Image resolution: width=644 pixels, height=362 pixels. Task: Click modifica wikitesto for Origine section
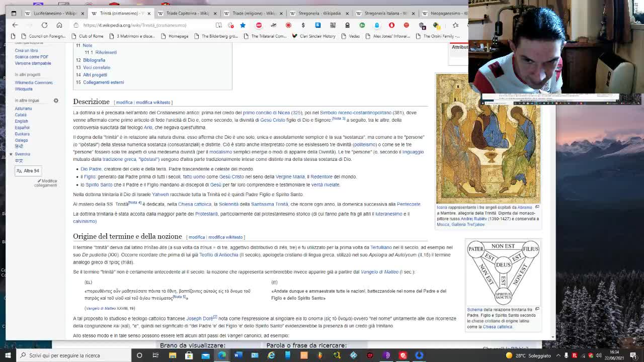[225, 237]
